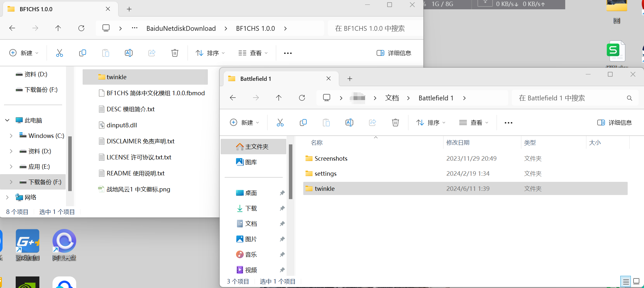The height and width of the screenshot is (288, 644).
Task: Open 阿里云盘 desktop shortcut
Action: 64,245
